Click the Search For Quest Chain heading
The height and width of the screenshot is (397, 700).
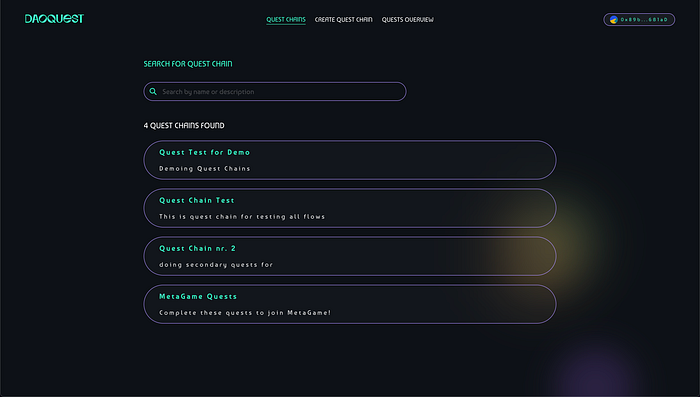(188, 64)
